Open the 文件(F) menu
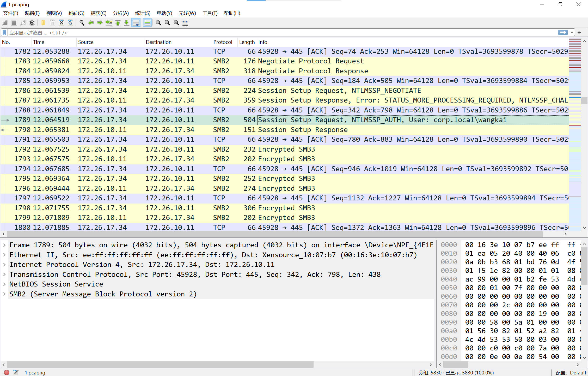This screenshot has width=588, height=376. (11, 13)
